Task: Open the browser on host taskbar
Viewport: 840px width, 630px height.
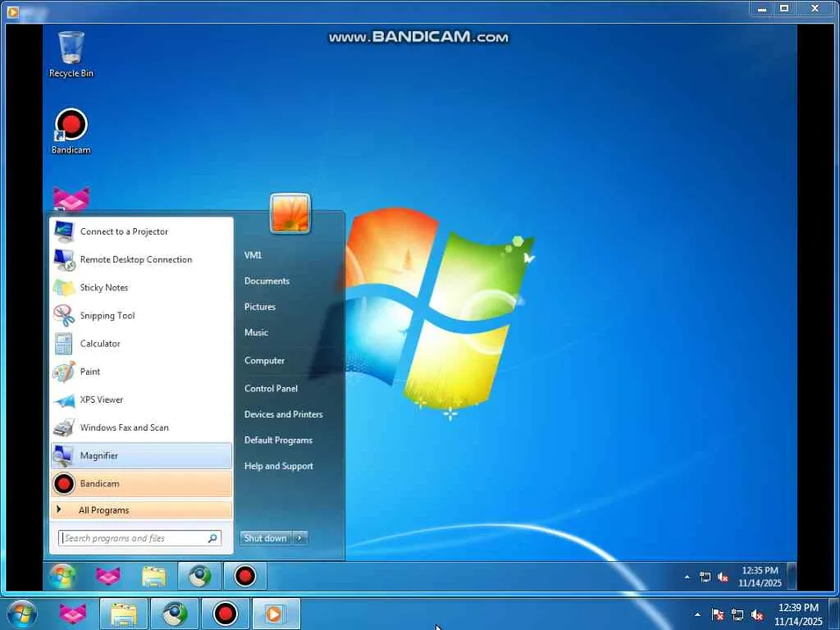Action: (x=174, y=614)
